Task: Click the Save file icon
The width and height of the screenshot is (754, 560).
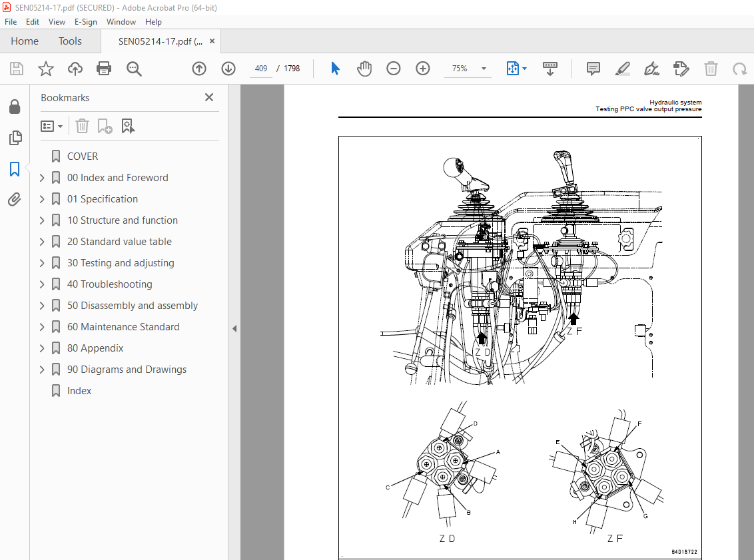Action: (x=17, y=69)
